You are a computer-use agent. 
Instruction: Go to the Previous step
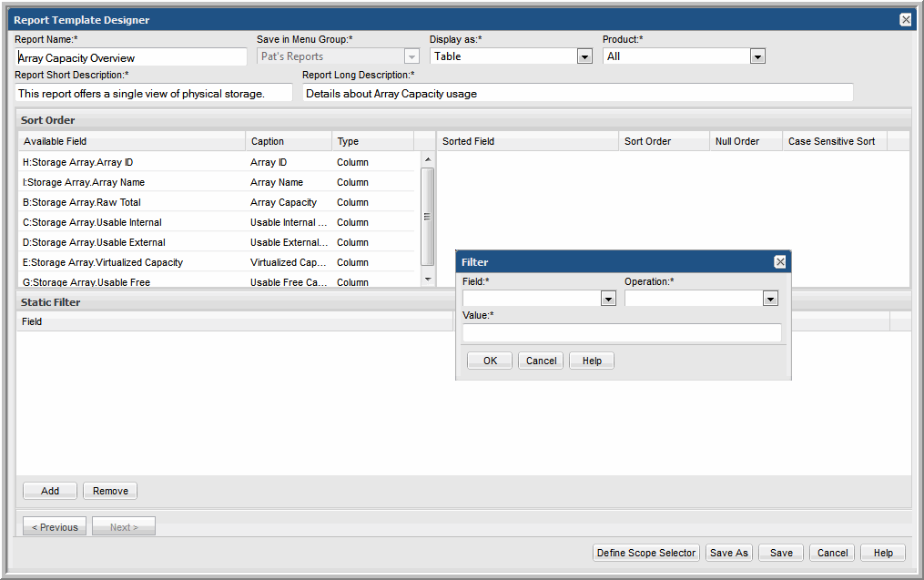click(55, 527)
